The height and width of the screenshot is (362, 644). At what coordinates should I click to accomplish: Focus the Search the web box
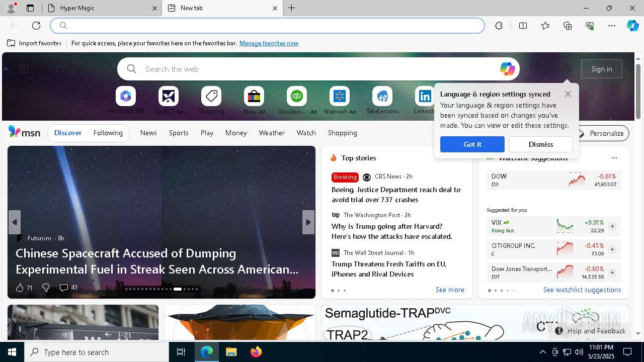[x=318, y=69]
